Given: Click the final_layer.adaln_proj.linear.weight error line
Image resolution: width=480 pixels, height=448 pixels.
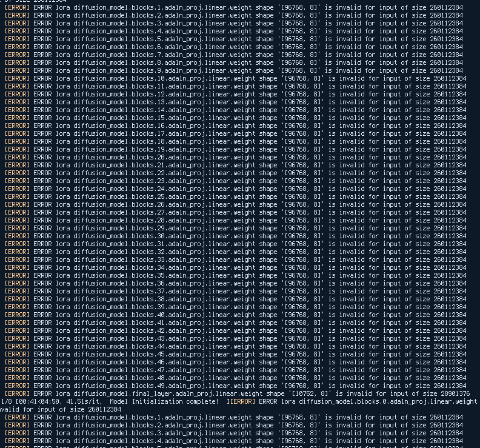Looking at the screenshot, I should coord(237,394).
